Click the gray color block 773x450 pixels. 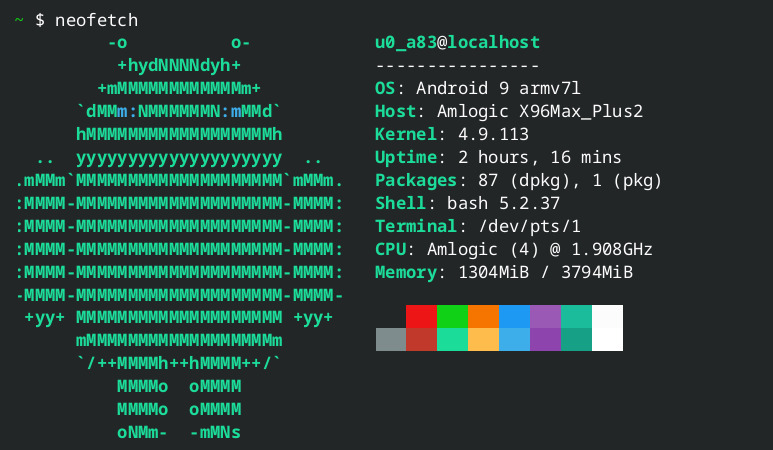coord(391,340)
